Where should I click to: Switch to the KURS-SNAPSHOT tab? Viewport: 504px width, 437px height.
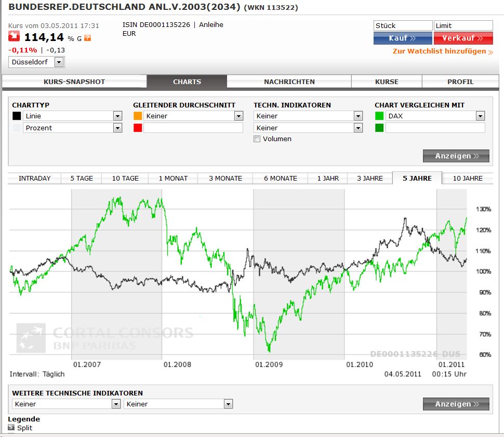point(74,81)
